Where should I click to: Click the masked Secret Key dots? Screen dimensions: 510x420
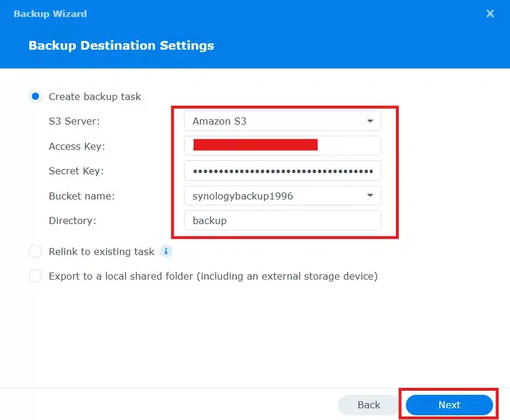[x=282, y=170]
